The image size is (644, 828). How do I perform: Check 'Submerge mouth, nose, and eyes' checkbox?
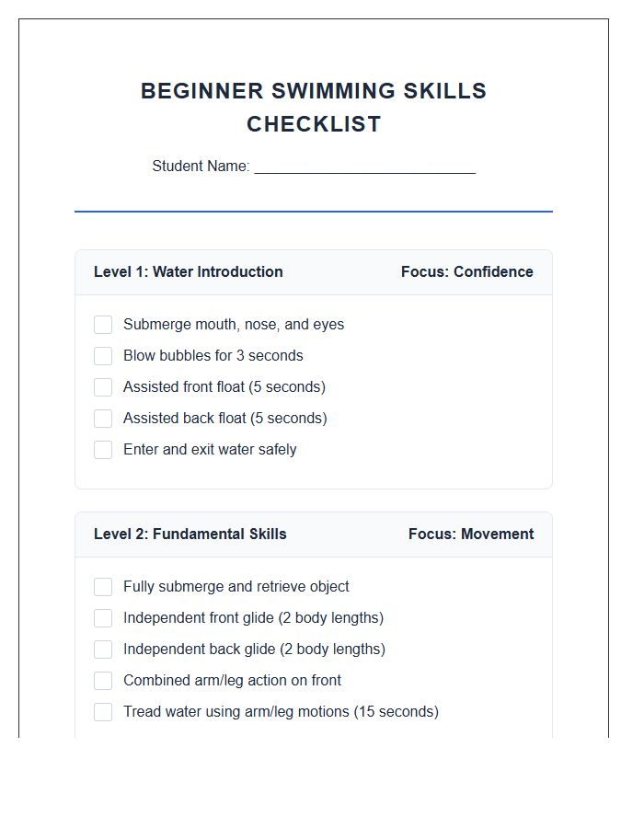[103, 325]
